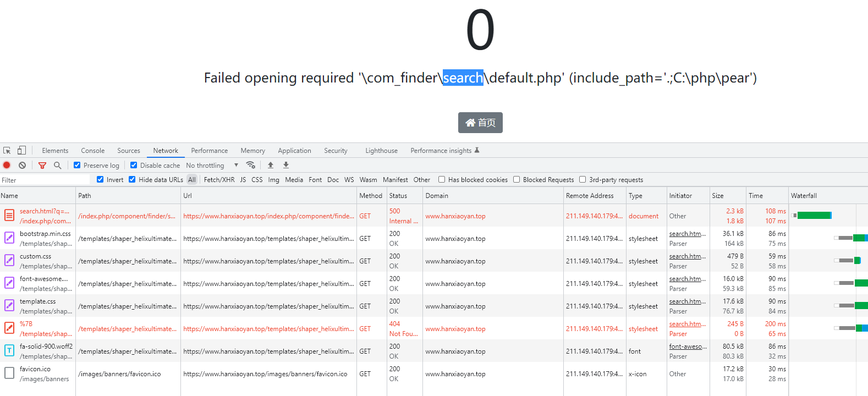Filter requests by Fetch/XHR type
Viewport: 868px width, 396px height.
(219, 179)
